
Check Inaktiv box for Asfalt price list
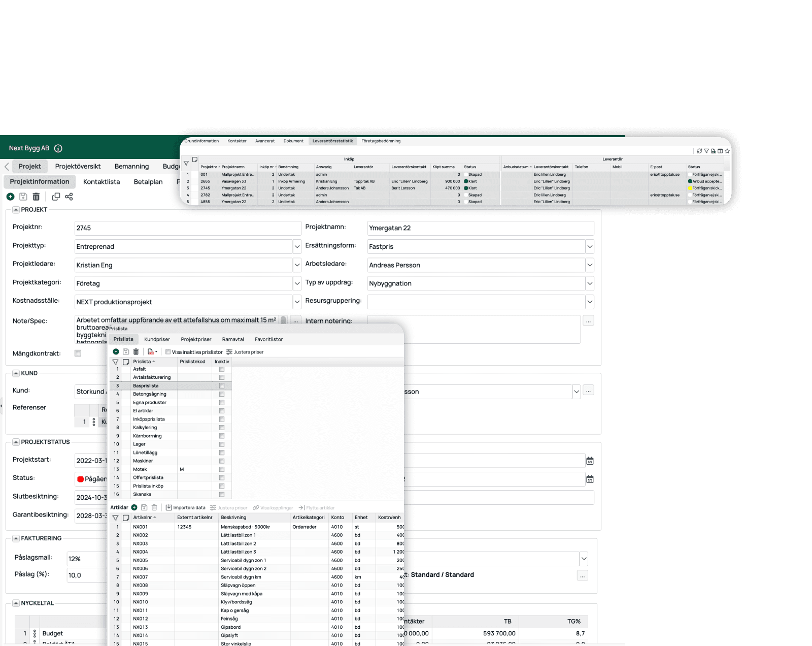[x=222, y=369]
